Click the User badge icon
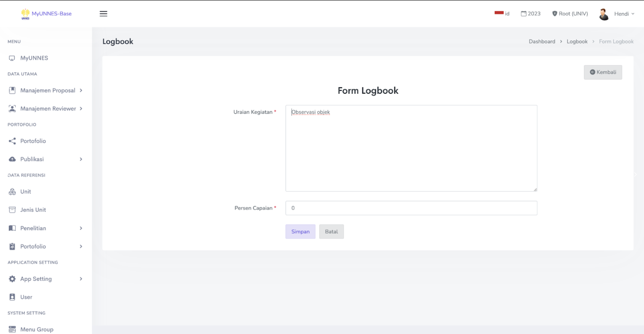Image resolution: width=644 pixels, height=334 pixels. [x=12, y=297]
